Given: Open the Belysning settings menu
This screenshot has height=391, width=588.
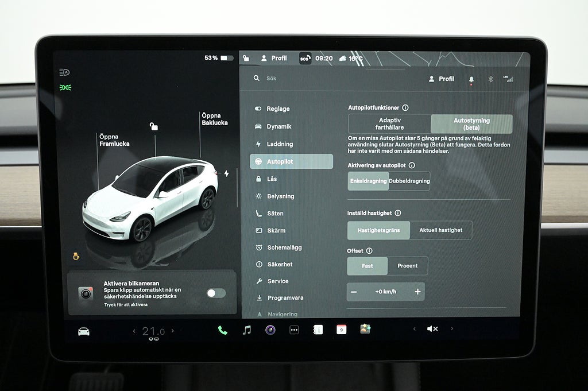Looking at the screenshot, I should 280,196.
